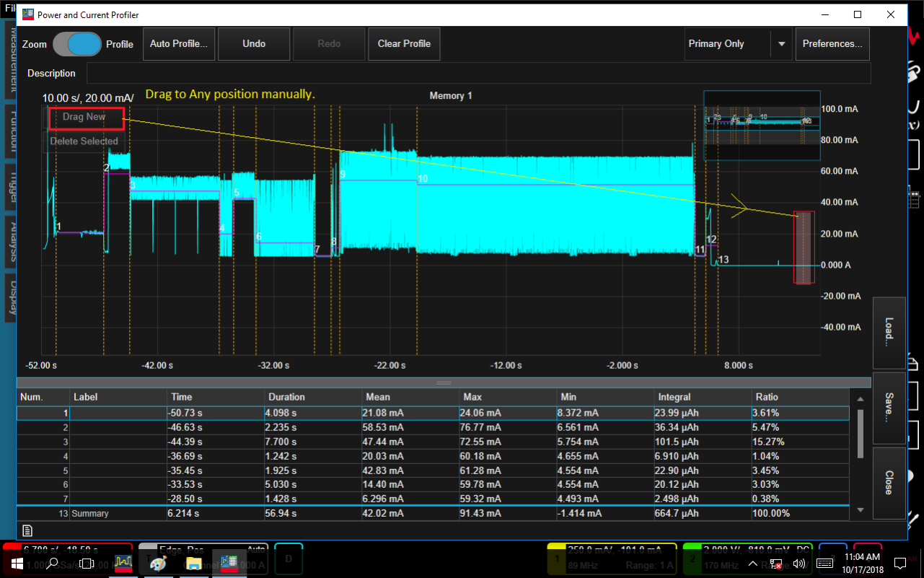The image size is (924, 578).
Task: Select segment marker 3 on the waveform
Action: (133, 185)
